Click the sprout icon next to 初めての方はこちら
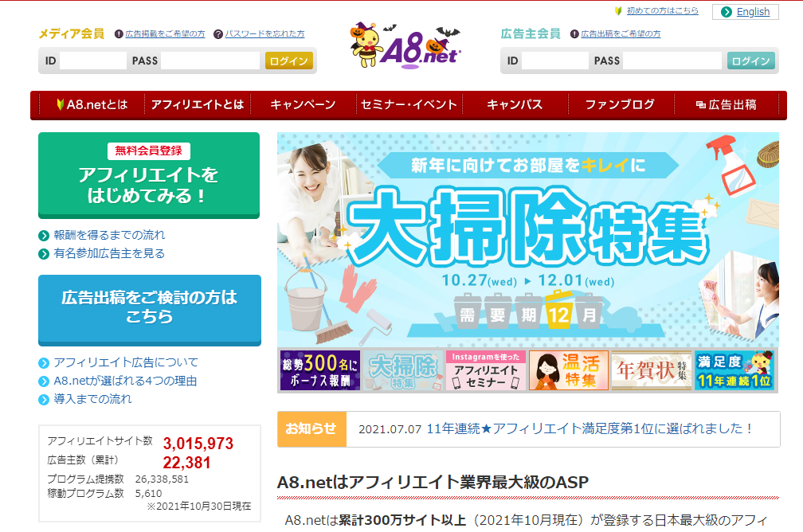Viewport: 803px width, 532px height. 619,11
